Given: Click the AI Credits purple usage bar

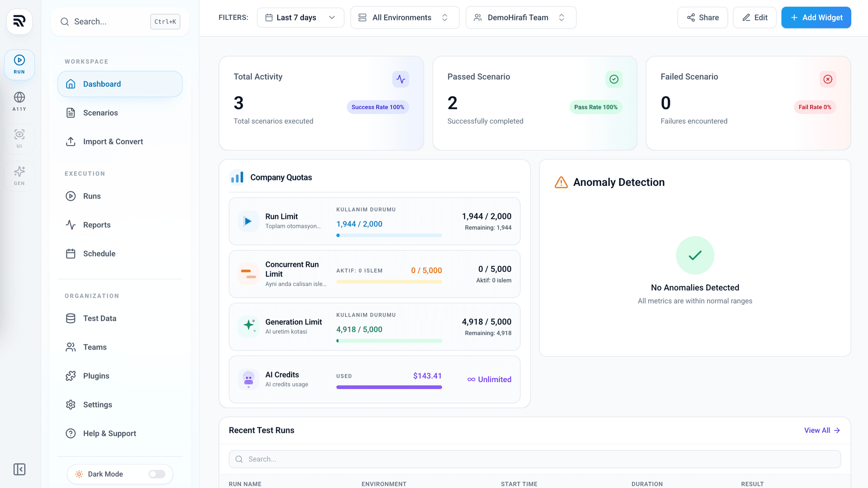Looking at the screenshot, I should [x=389, y=387].
